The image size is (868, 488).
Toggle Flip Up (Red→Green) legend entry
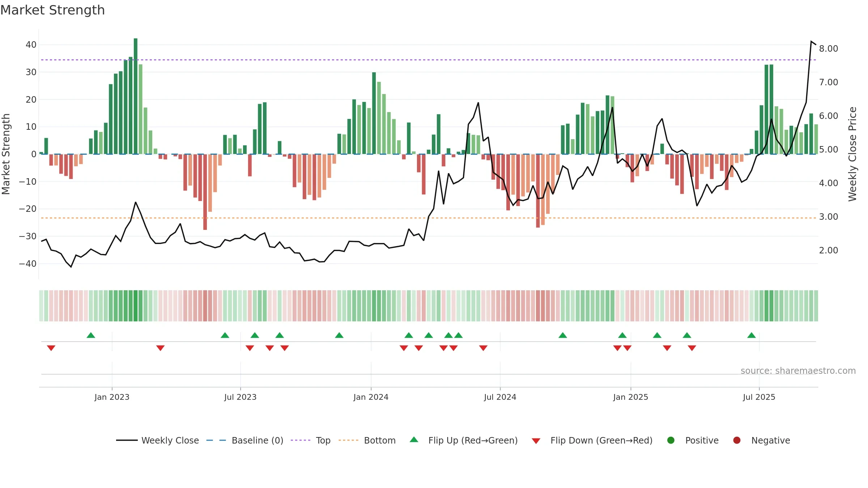[463, 440]
